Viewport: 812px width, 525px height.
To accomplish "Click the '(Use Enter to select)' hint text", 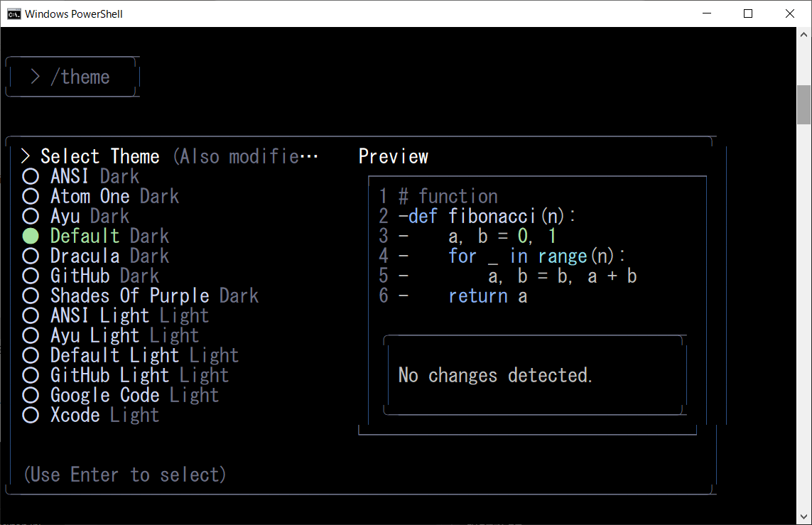I will pos(125,475).
